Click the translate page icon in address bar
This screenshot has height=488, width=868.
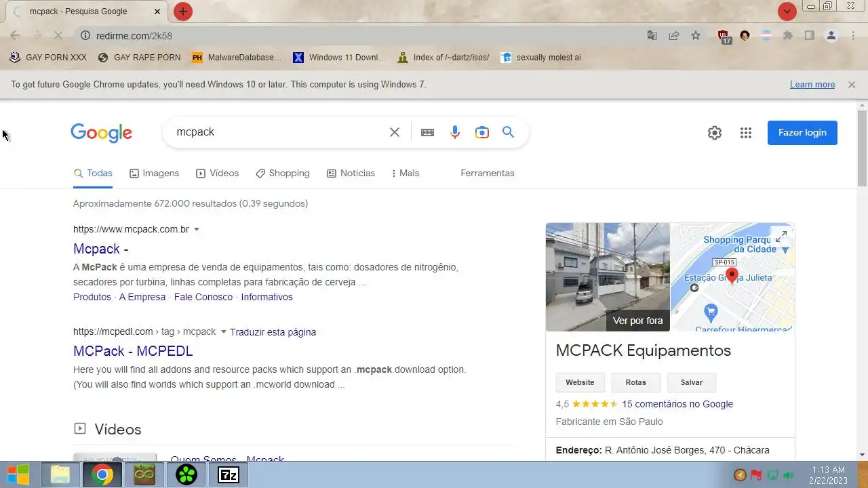652,36
